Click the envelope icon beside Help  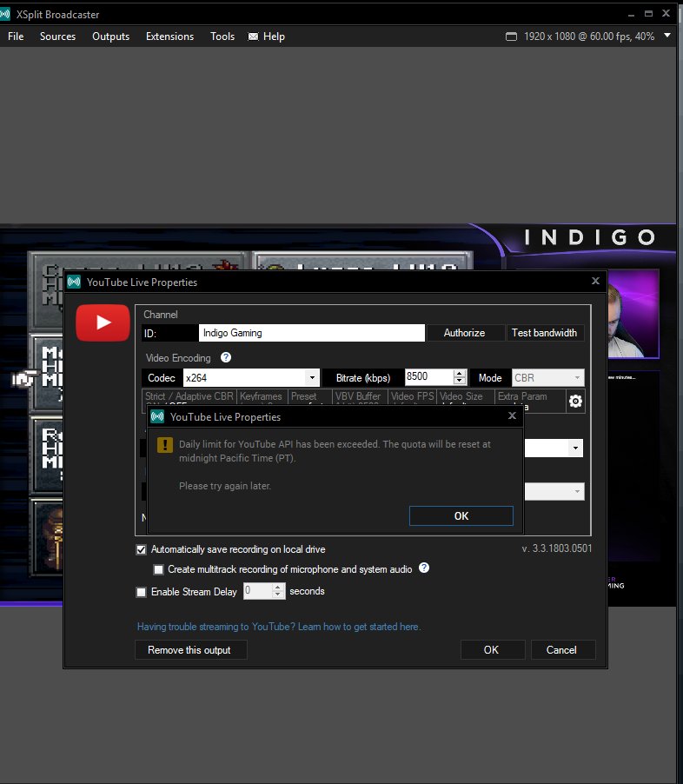[253, 37]
